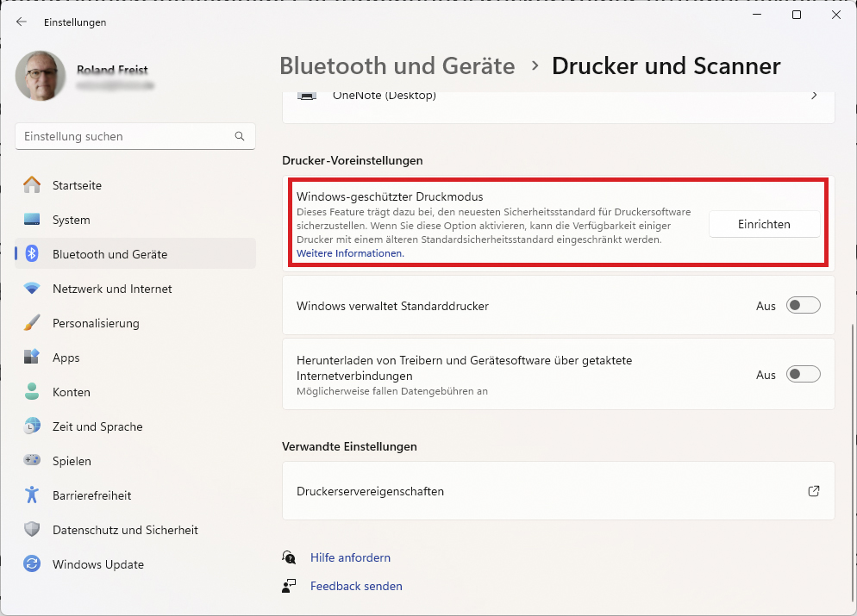
Task: Open Startseite in the sidebar
Action: coord(135,185)
